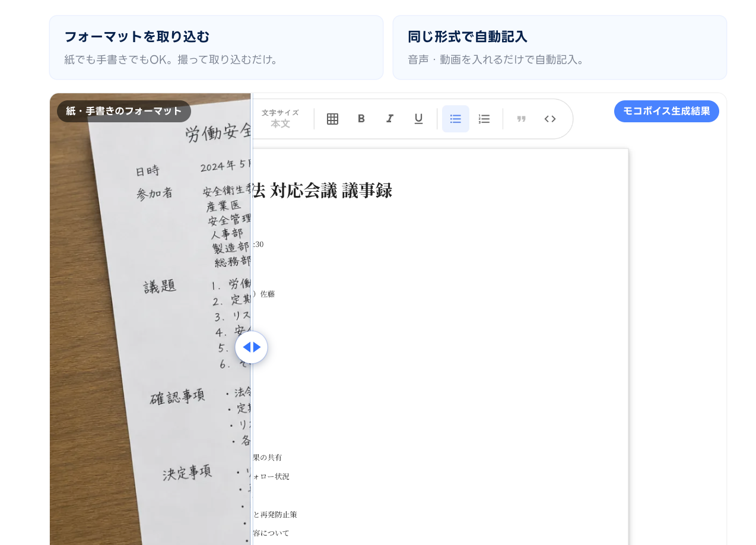Insert a block quote

click(522, 119)
